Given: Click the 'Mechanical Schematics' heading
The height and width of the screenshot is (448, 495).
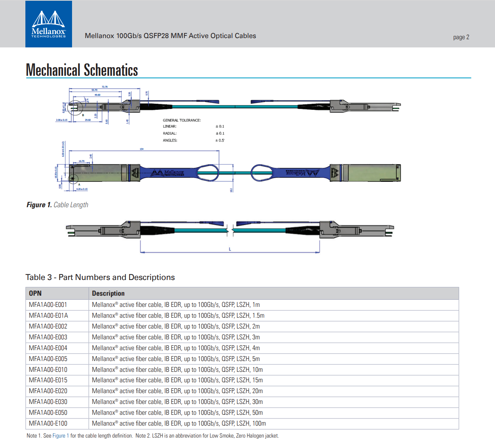Looking at the screenshot, I should click(x=82, y=70).
